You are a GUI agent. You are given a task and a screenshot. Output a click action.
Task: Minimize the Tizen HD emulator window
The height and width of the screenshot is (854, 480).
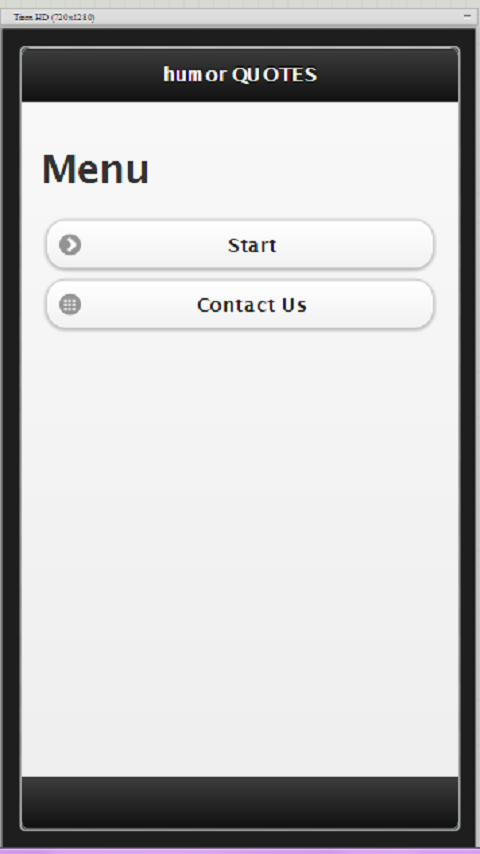(467, 16)
